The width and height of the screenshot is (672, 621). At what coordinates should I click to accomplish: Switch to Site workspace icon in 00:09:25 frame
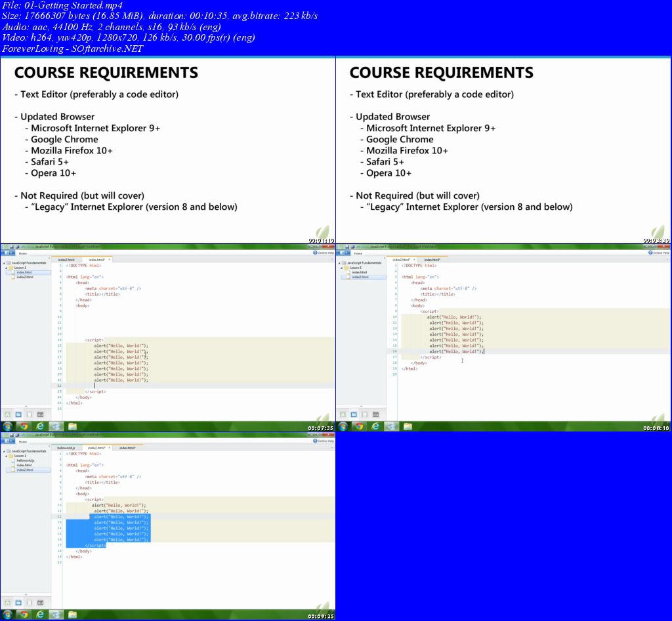pyautogui.click(x=7, y=603)
